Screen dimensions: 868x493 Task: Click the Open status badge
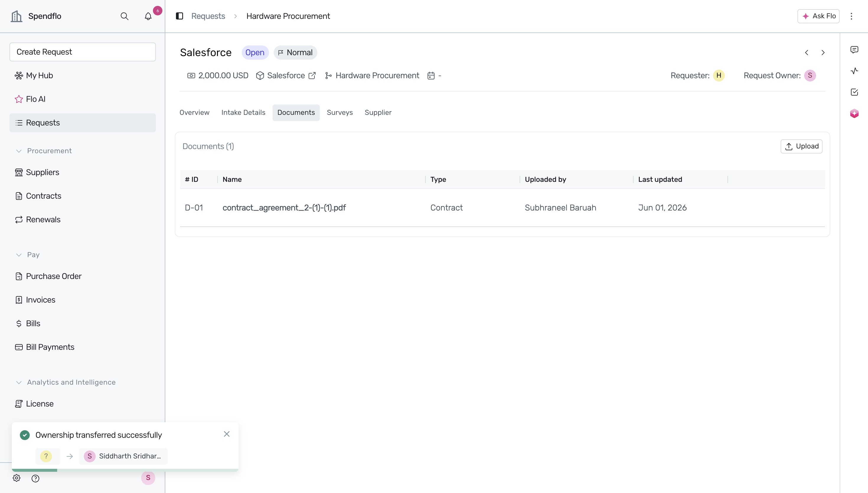(x=255, y=53)
